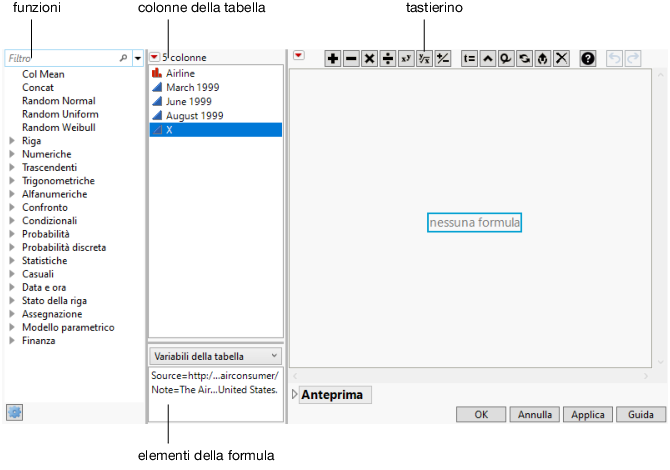
Task: Click the gear settings icon in functions panel
Action: 15,412
